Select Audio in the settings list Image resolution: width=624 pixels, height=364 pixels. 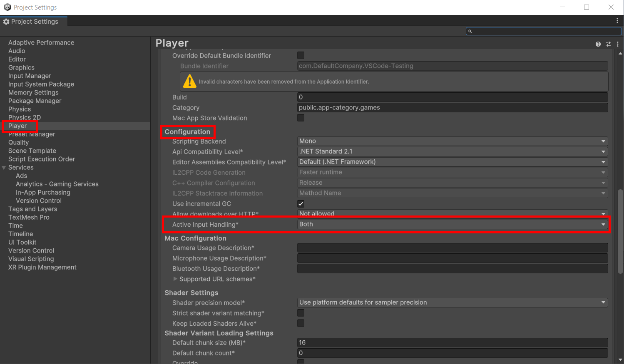click(17, 51)
